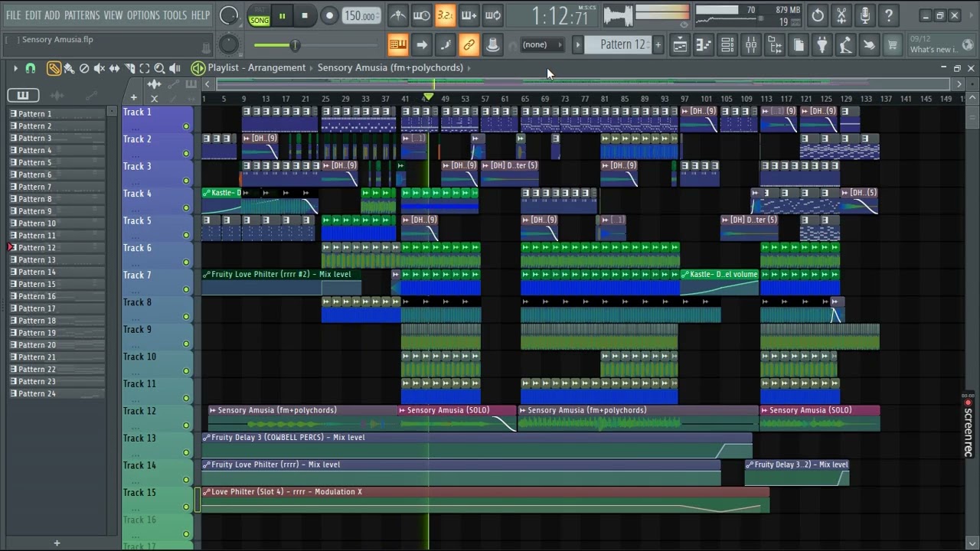
Task: Open the touch controller hand icon
Action: point(869,45)
